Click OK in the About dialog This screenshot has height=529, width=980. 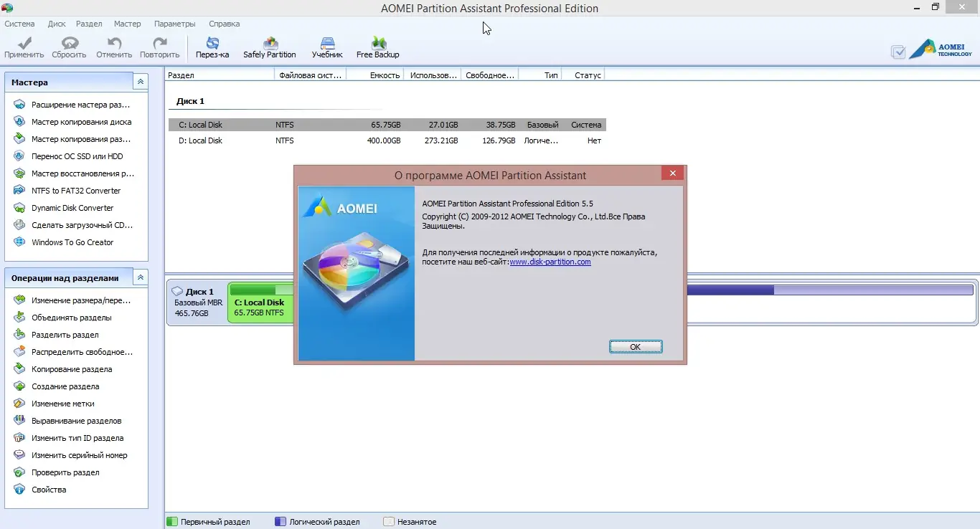(636, 346)
